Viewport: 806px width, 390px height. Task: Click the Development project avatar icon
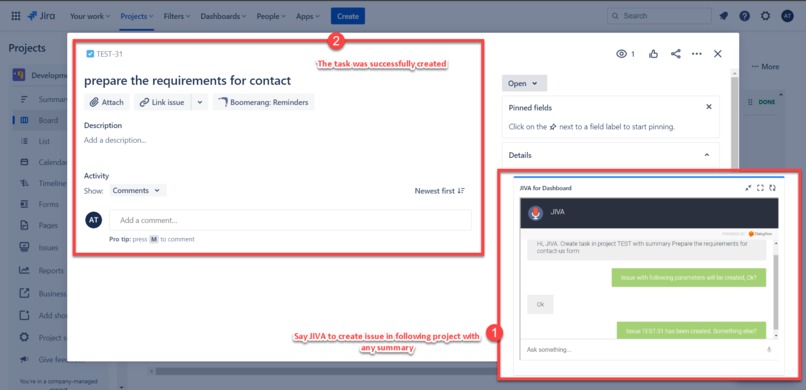coord(19,75)
